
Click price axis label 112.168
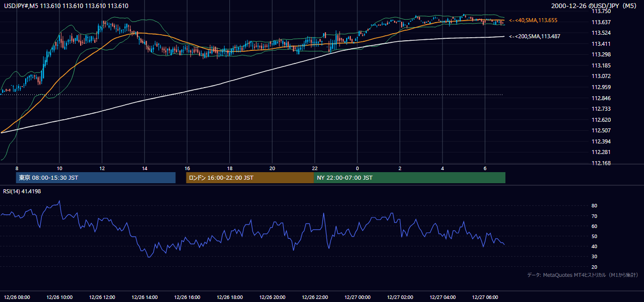coord(602,163)
